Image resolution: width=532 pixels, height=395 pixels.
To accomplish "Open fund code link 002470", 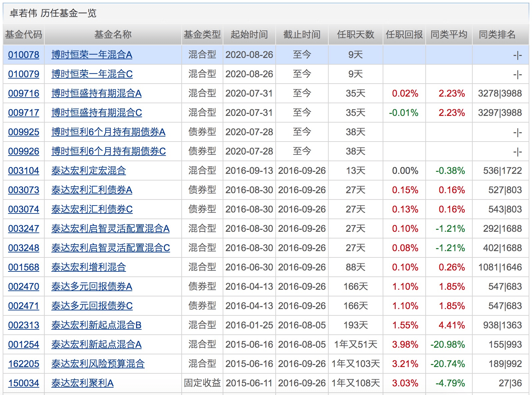I will (x=24, y=286).
